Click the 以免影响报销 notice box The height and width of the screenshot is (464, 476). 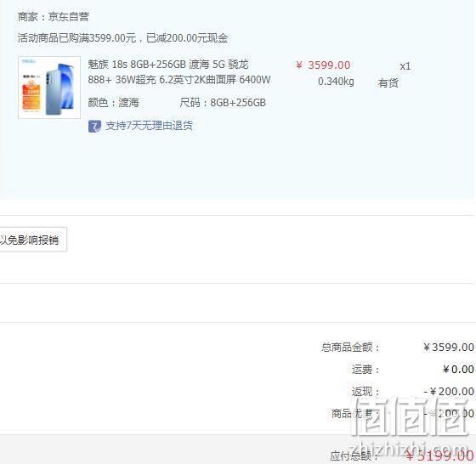tap(33, 240)
